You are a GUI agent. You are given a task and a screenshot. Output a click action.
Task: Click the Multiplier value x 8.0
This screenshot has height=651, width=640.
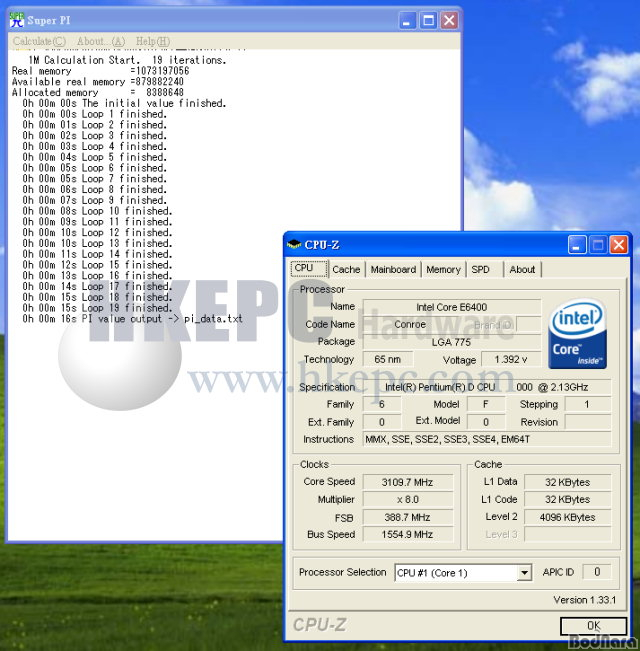tap(408, 499)
